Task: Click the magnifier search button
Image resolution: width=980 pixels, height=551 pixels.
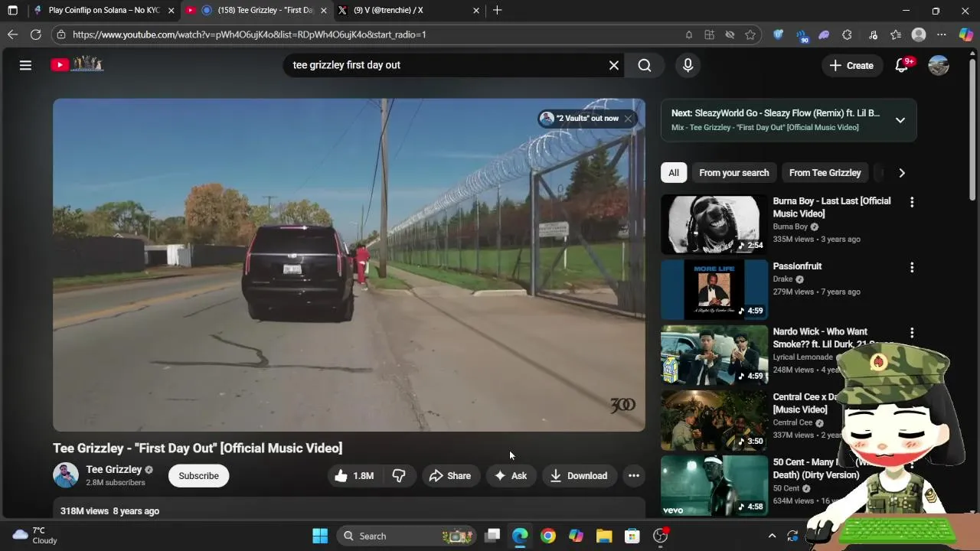Action: (x=645, y=65)
